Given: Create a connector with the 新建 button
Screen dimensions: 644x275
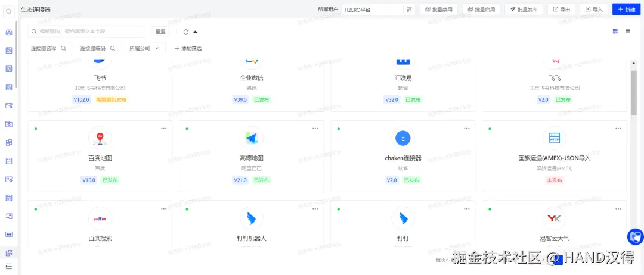Looking at the screenshot, I should (626, 10).
